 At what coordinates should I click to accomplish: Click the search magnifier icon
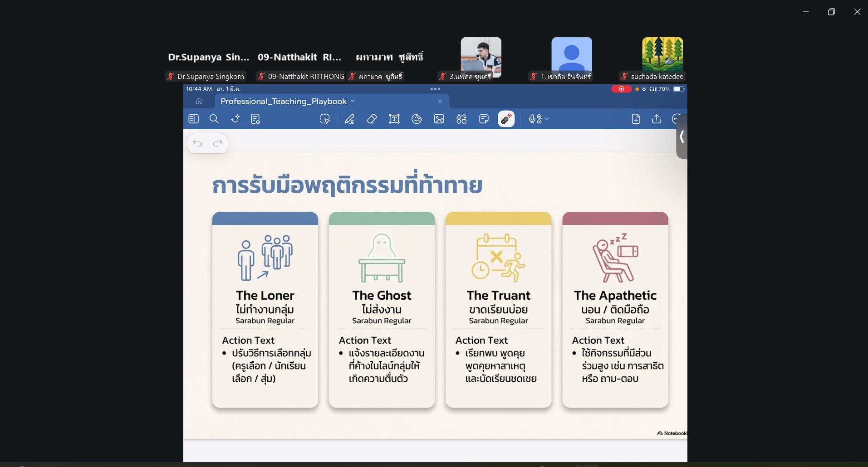point(214,119)
